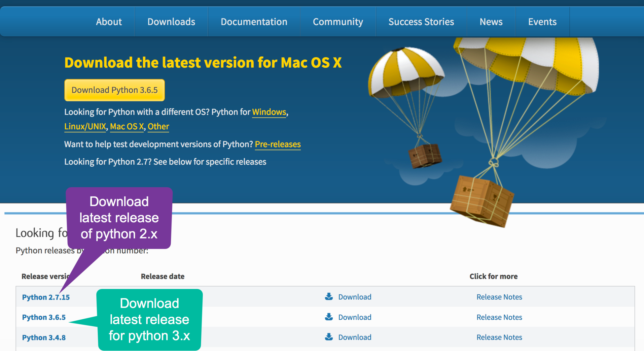Click the Download Python 3.6.5 button
Screen dimensions: 644x351
115,90
